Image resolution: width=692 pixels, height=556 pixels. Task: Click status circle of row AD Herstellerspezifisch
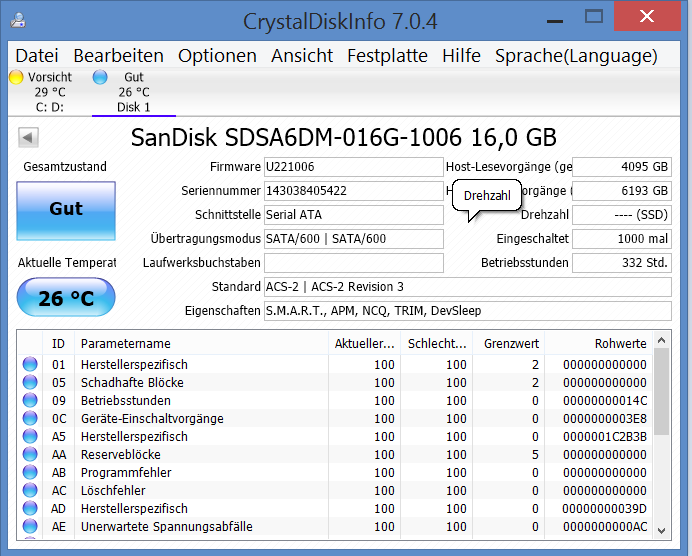pos(30,508)
